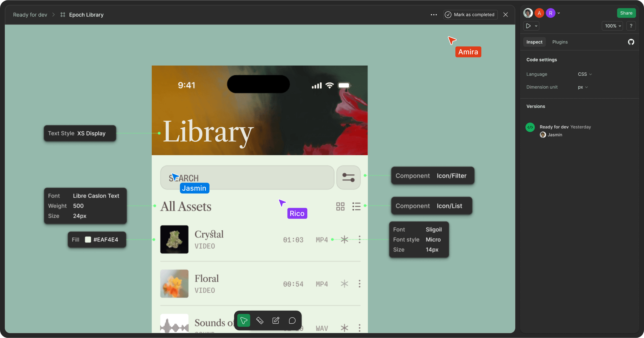Click the help question mark icon
Screen dimensions: 644x338
[631, 26]
